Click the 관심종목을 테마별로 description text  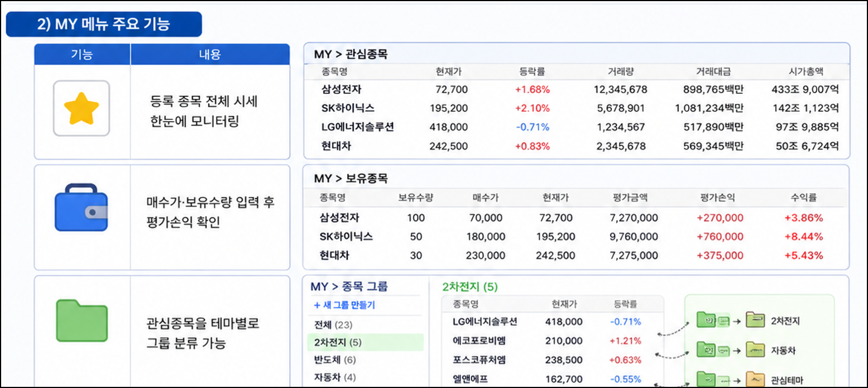pos(203,324)
